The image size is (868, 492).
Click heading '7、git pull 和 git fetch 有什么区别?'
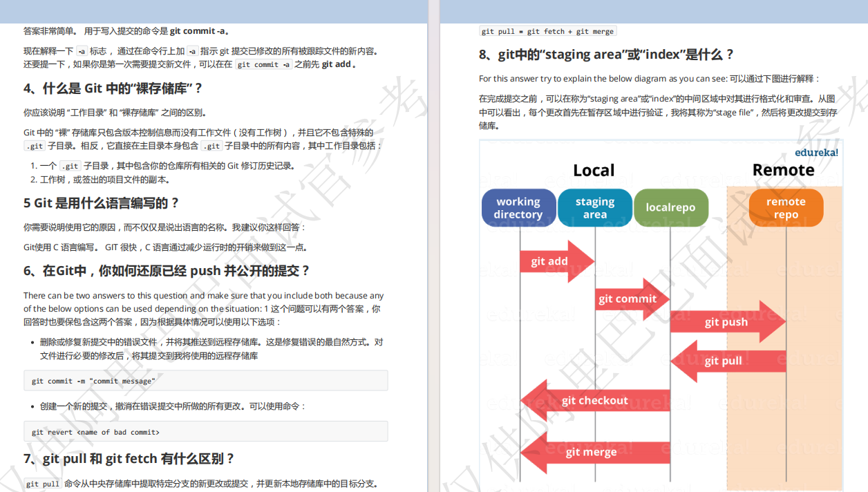pos(129,459)
